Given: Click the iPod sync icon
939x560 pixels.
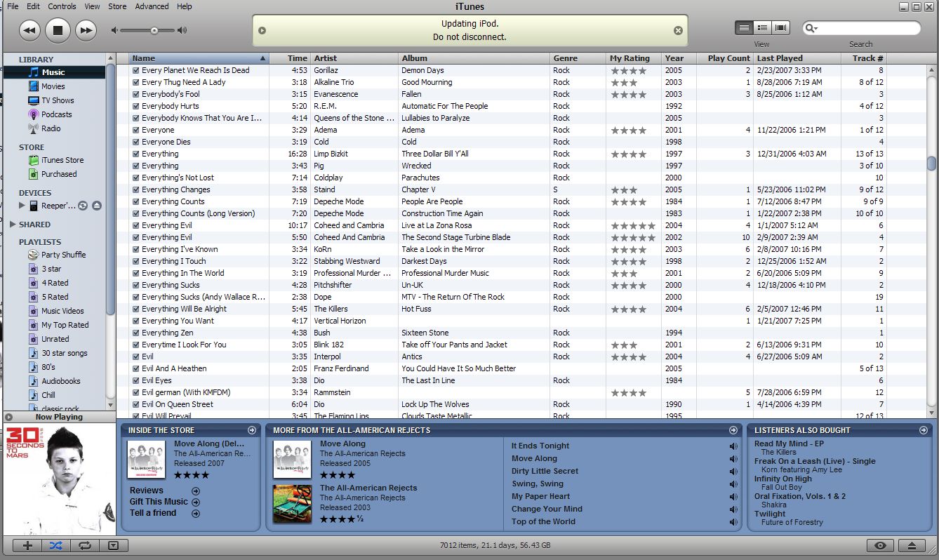Looking at the screenshot, I should (x=83, y=206).
